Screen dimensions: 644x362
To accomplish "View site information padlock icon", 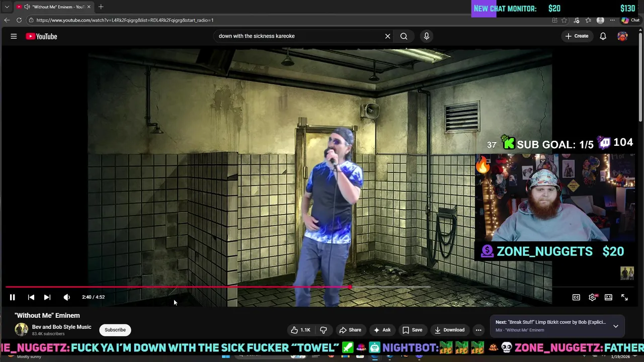I will tap(31, 20).
